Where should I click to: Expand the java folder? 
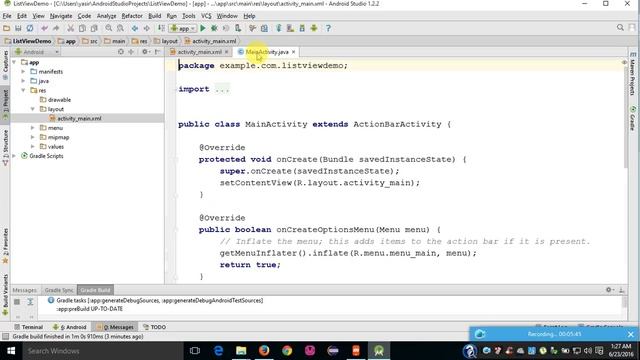23,81
